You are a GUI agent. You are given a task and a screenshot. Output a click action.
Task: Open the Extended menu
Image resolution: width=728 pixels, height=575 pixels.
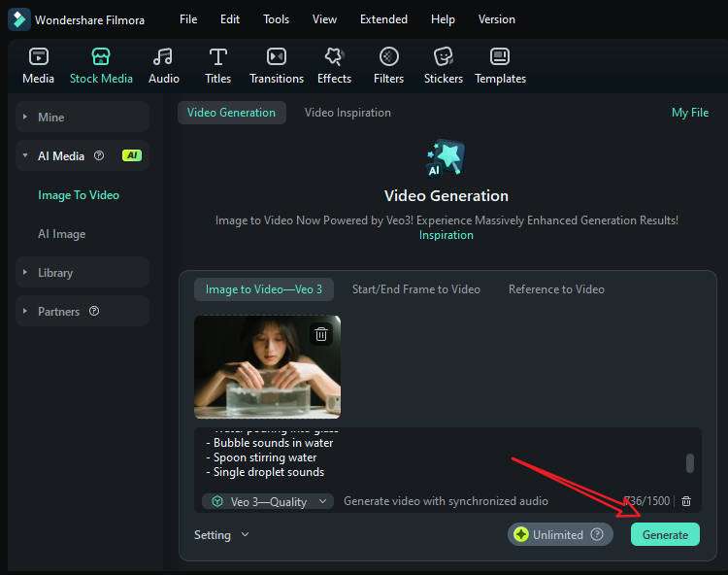tap(383, 19)
